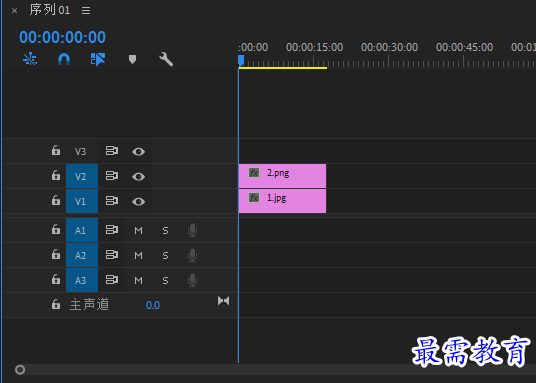Hide track V1 output with the eye icon
Image resolution: width=536 pixels, height=383 pixels.
pyautogui.click(x=138, y=201)
